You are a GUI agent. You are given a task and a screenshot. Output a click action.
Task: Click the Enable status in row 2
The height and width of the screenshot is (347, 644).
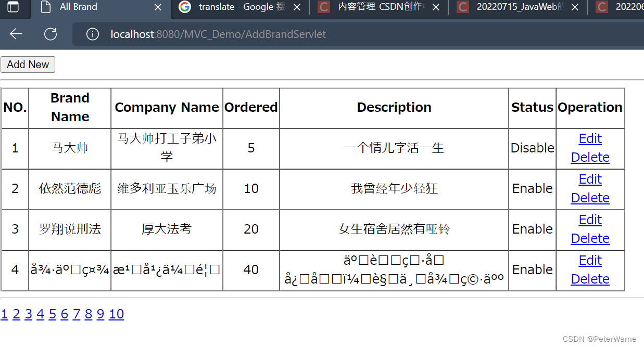tap(532, 189)
